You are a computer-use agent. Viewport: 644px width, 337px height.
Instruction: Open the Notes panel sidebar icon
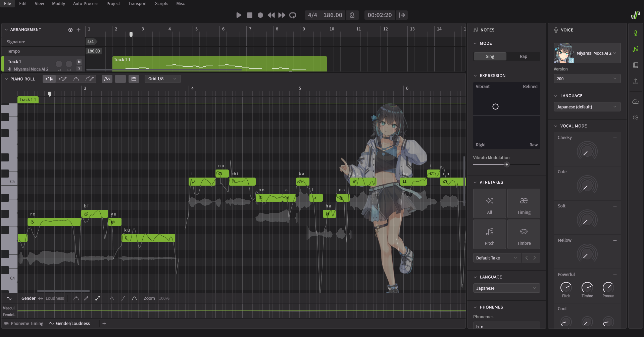(635, 49)
